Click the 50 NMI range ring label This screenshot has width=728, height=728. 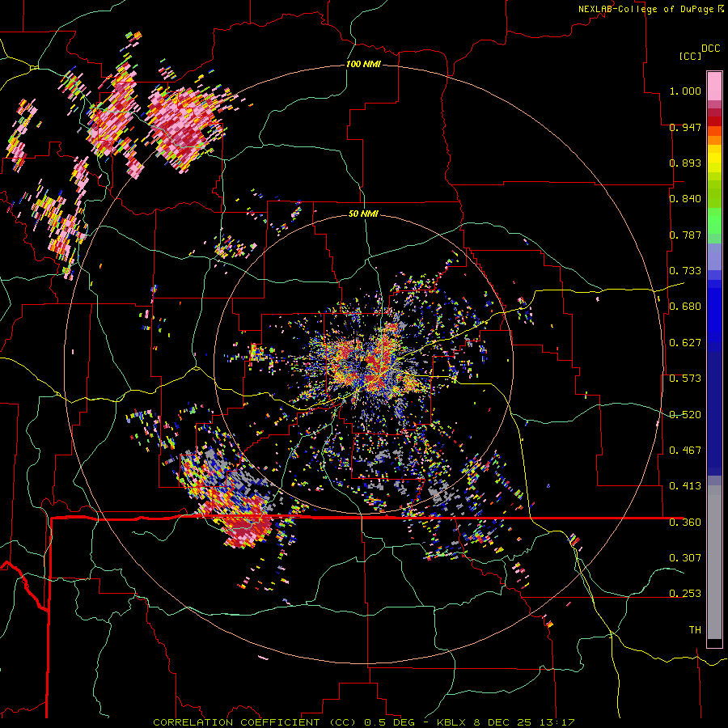[363, 214]
